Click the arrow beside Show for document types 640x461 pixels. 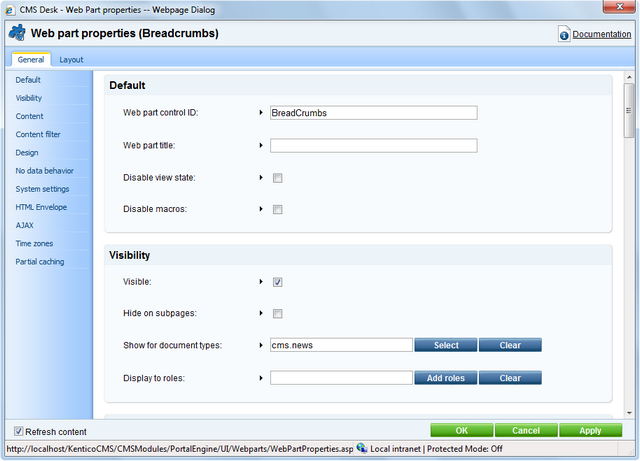tap(261, 346)
